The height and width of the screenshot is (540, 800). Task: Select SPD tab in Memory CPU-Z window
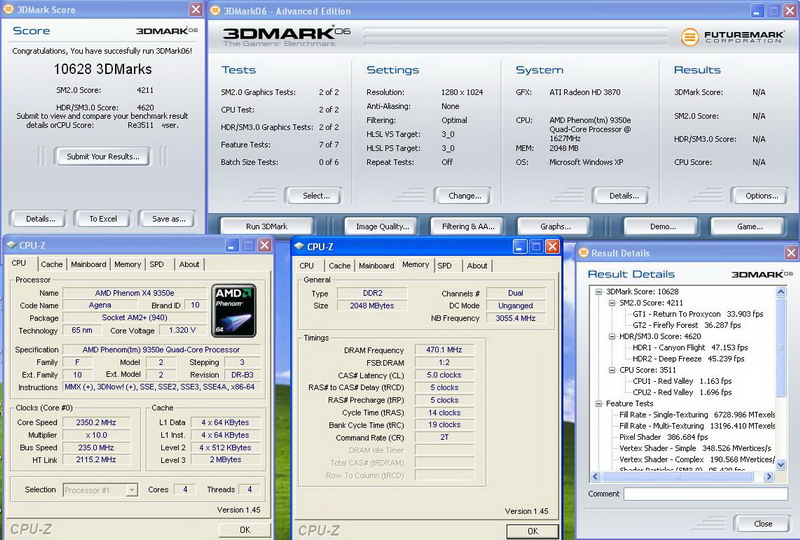pyautogui.click(x=444, y=266)
